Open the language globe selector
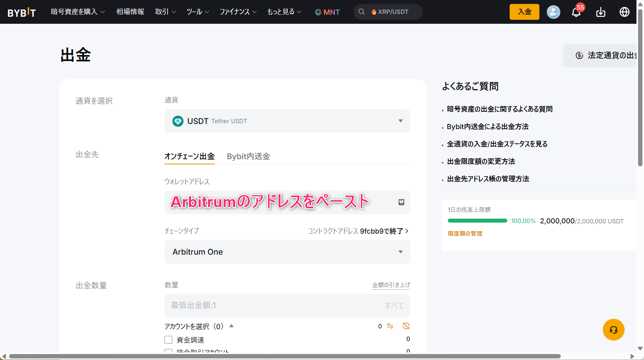 (624, 12)
